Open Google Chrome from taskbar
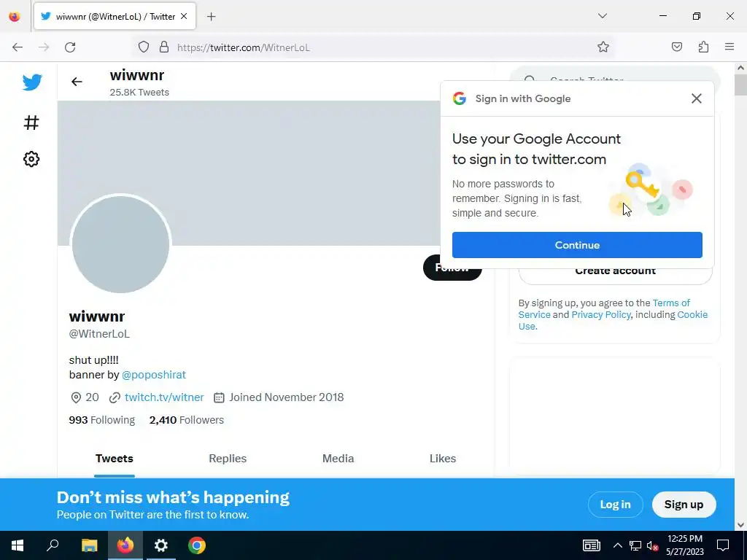 click(197, 545)
